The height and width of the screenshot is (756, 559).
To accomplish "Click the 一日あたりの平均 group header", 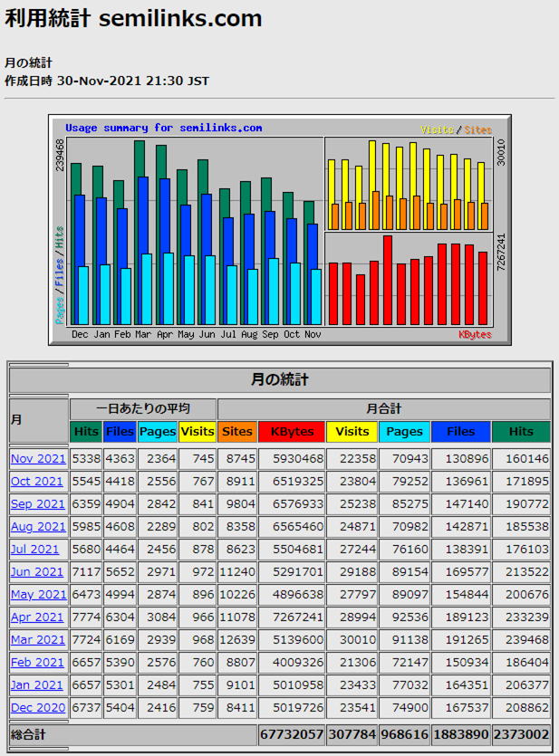I will [143, 409].
